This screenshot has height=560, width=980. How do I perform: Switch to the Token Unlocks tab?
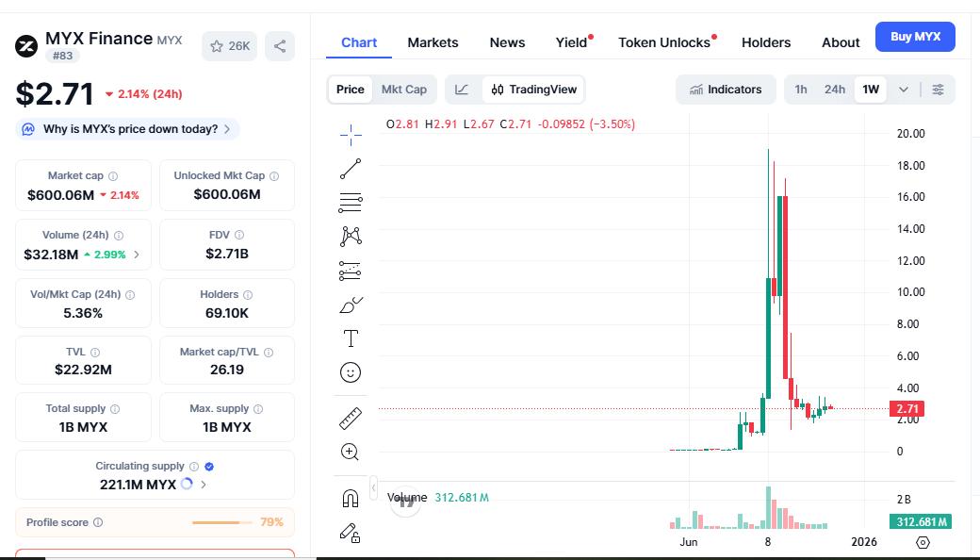click(x=663, y=42)
